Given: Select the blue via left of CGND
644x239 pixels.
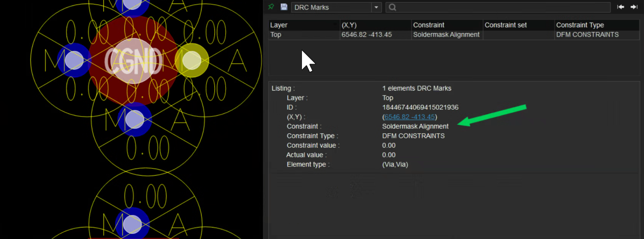Looking at the screenshot, I should pos(74,60).
